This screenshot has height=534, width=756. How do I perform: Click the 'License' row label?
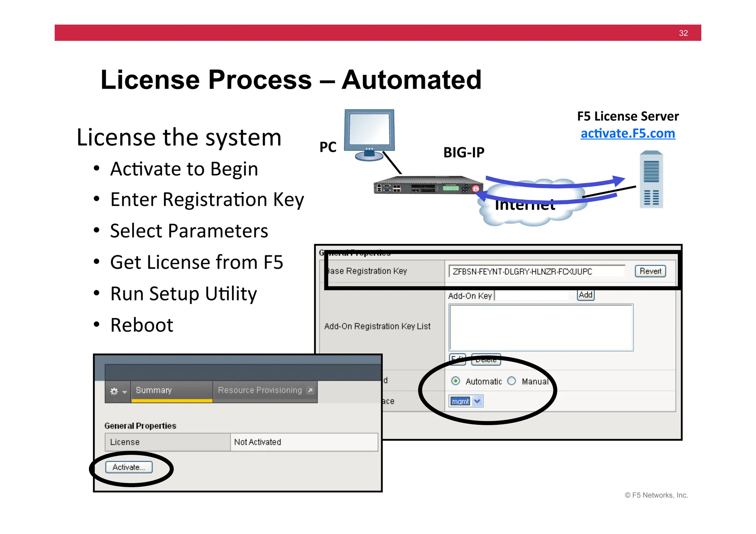[125, 442]
